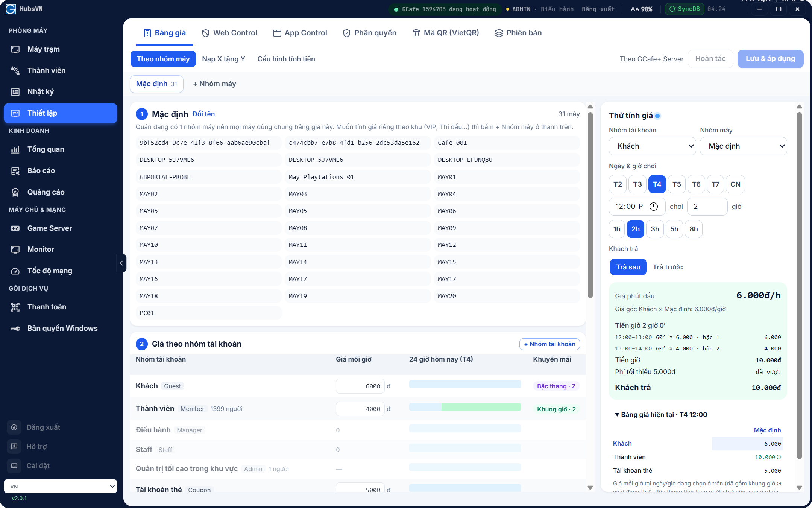Click the Tốc độ mạng speedometer icon
This screenshot has height=508, width=812.
click(x=15, y=271)
